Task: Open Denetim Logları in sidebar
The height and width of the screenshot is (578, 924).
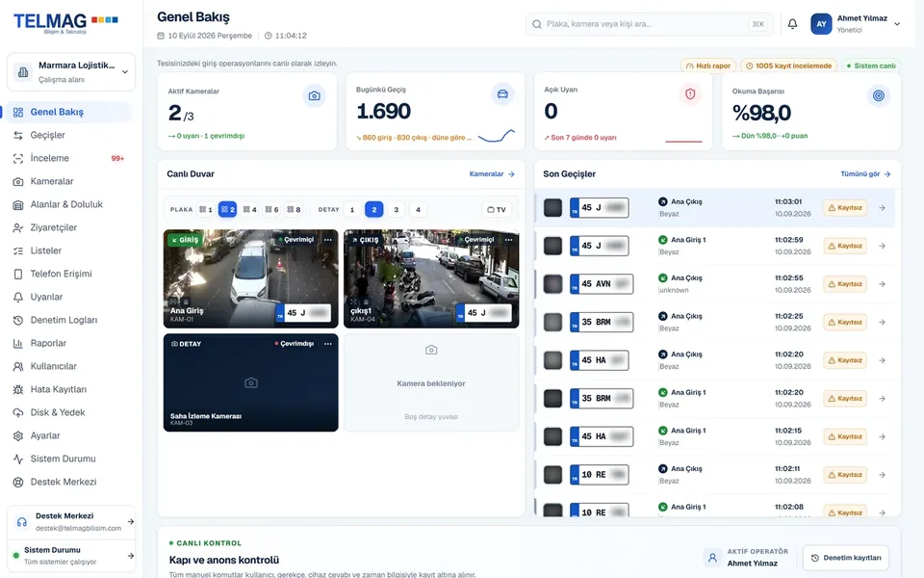Action: (x=67, y=320)
